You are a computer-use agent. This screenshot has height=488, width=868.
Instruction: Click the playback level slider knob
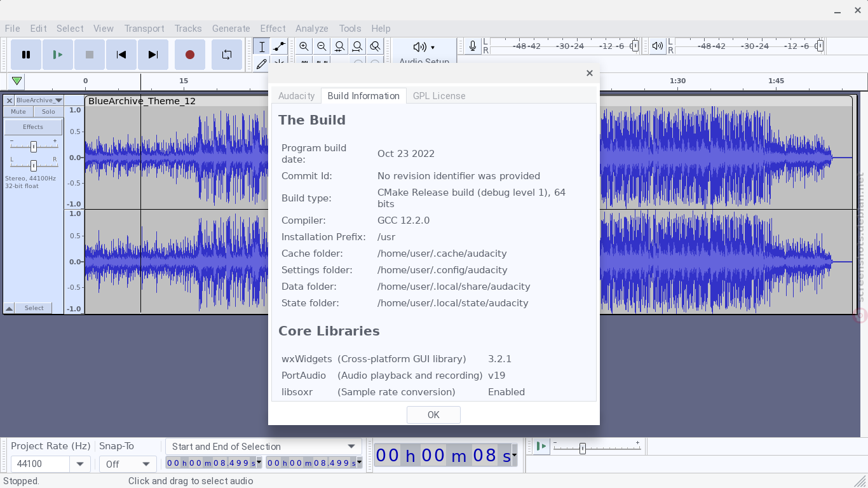pos(820,46)
